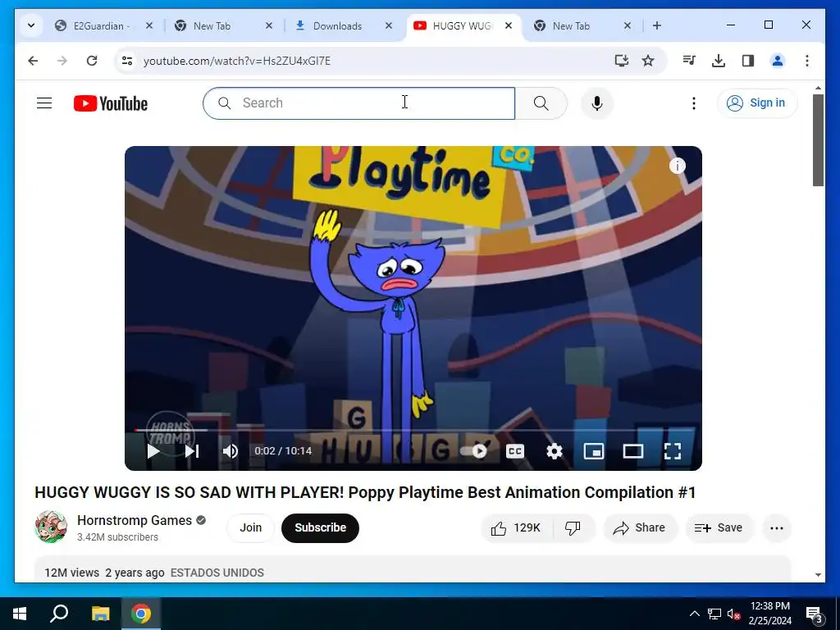Open Chrome downloads icon in toolbar
Viewport: 840px width, 630px height.
click(719, 61)
